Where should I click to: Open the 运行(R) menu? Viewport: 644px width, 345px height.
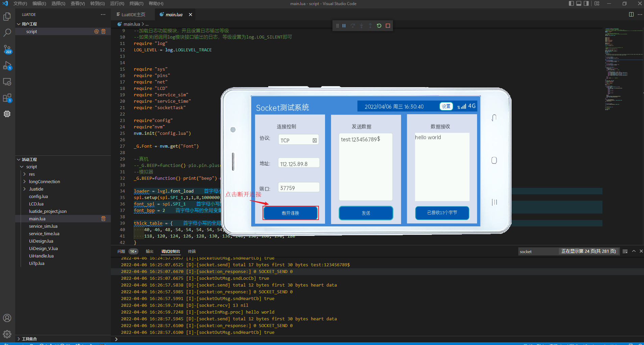pos(117,3)
